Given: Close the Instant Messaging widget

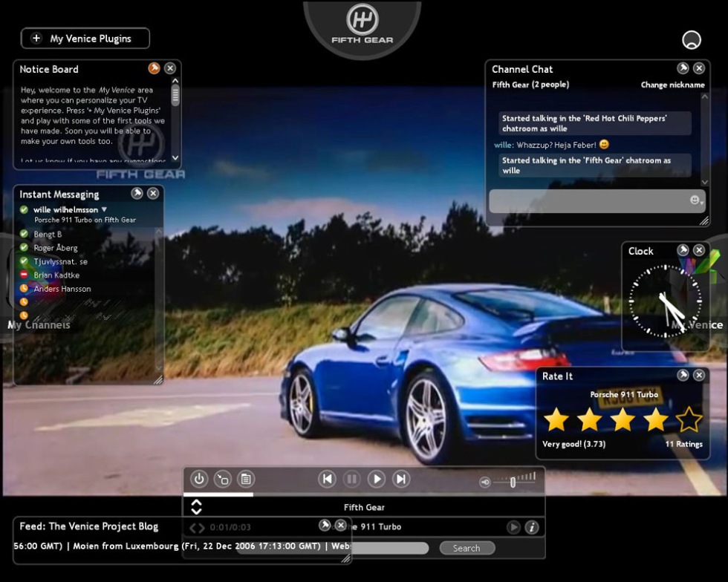Looking at the screenshot, I should click(x=153, y=194).
